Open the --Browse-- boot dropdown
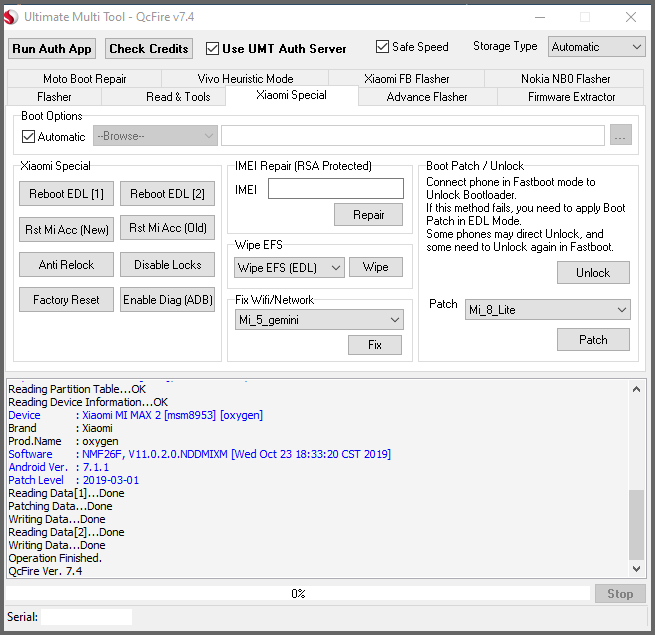Viewport: 655px width, 635px height. (155, 136)
